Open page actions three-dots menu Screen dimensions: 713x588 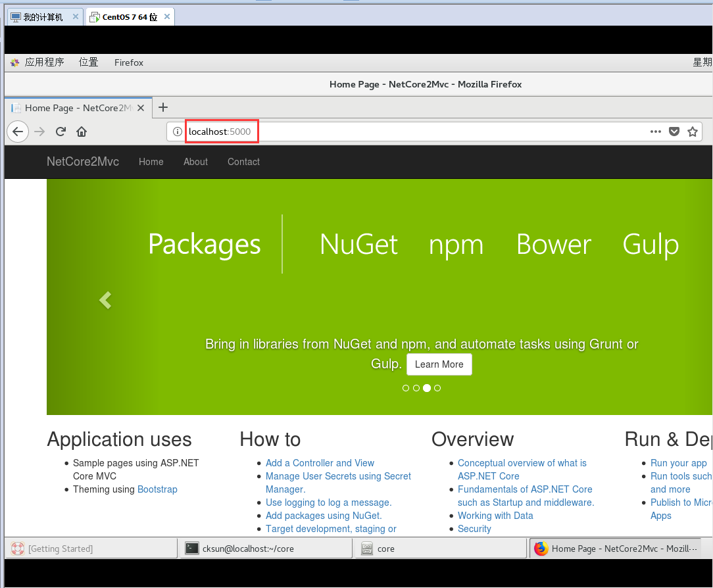655,132
